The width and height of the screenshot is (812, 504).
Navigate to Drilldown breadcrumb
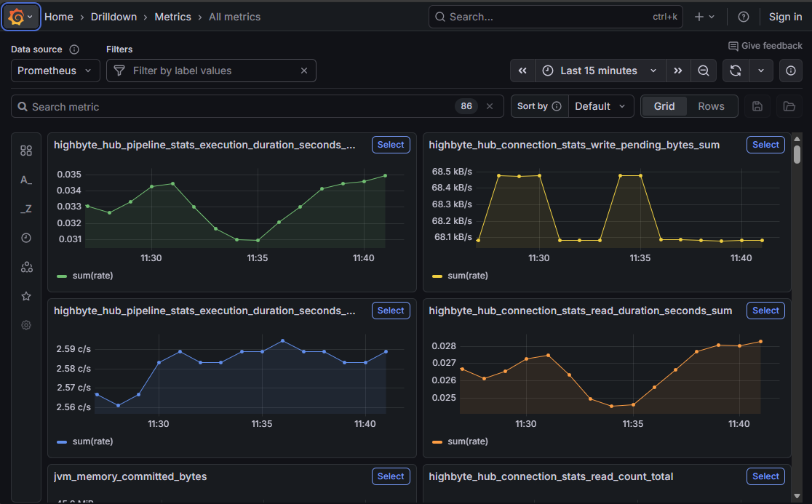(x=113, y=17)
